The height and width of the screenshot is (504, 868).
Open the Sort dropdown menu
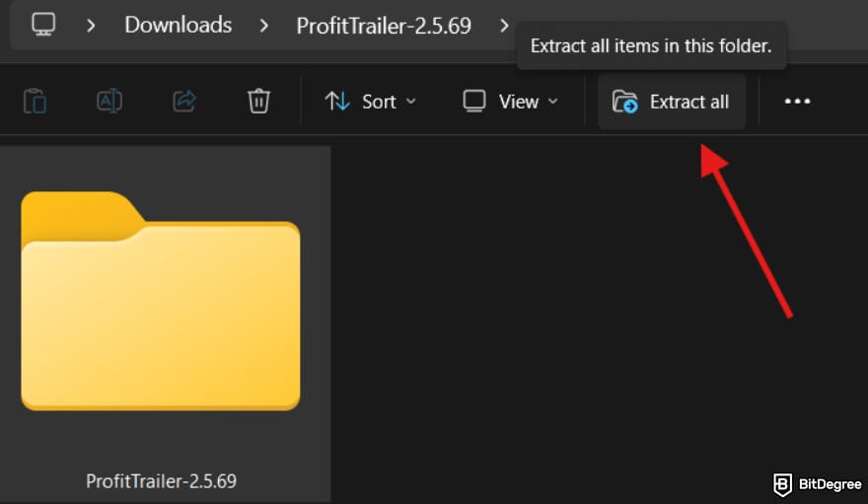(x=370, y=102)
